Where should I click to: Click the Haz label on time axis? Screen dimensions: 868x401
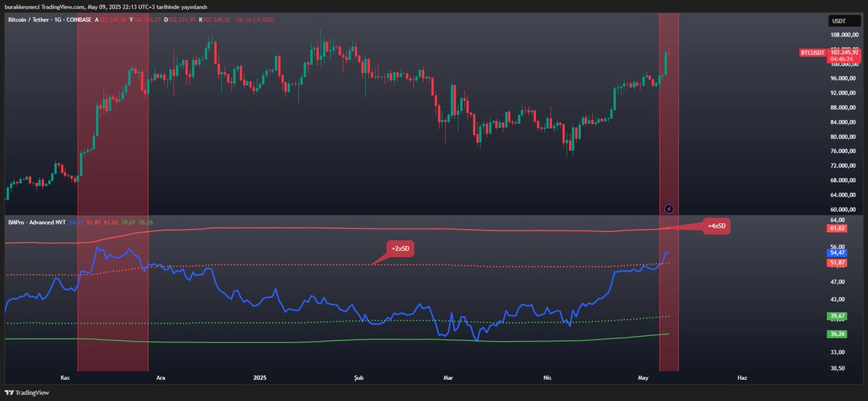point(741,377)
